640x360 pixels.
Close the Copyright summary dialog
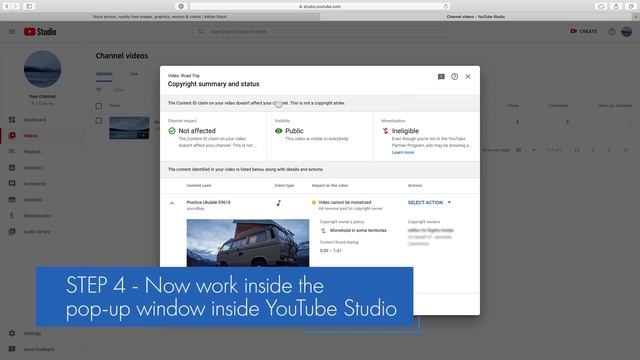coord(468,77)
